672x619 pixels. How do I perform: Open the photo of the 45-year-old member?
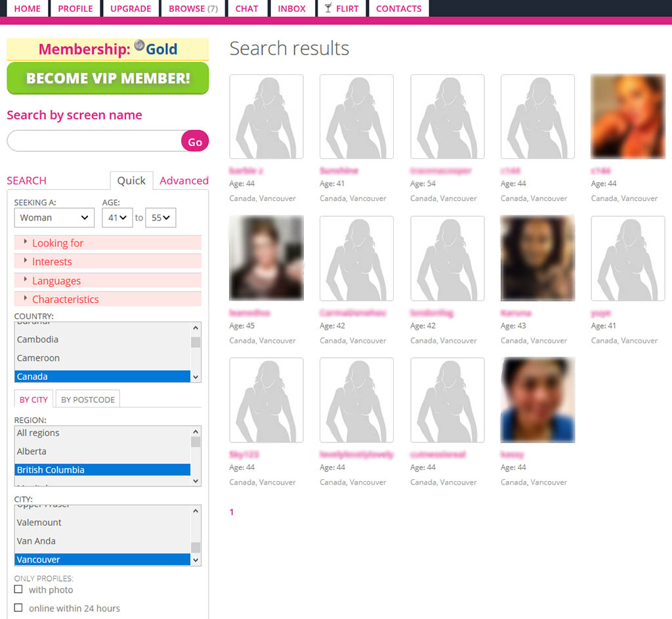[x=266, y=259]
